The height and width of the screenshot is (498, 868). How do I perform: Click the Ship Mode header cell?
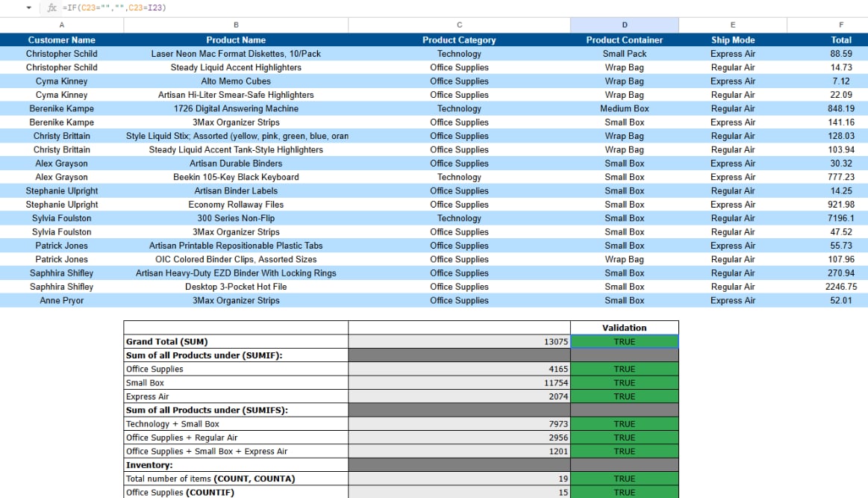pos(733,40)
